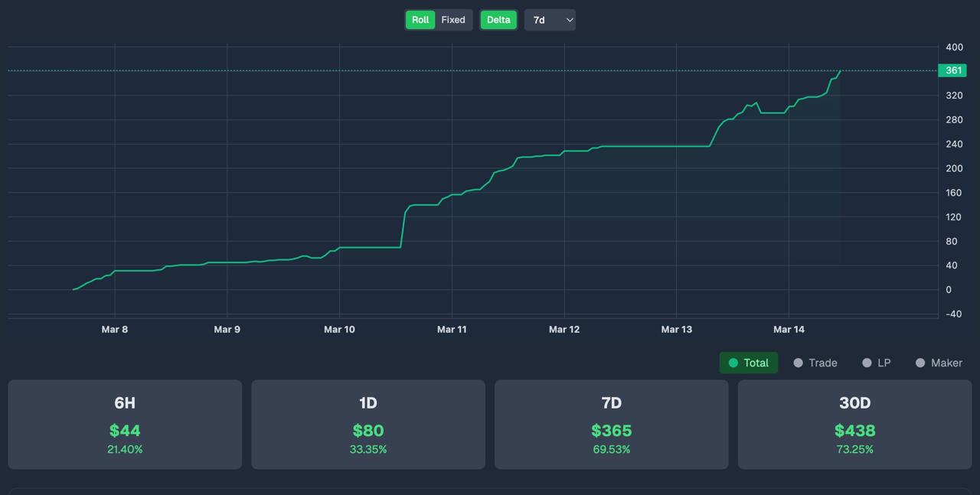Open the 7d timeframe dropdown
The image size is (980, 495).
point(550,20)
